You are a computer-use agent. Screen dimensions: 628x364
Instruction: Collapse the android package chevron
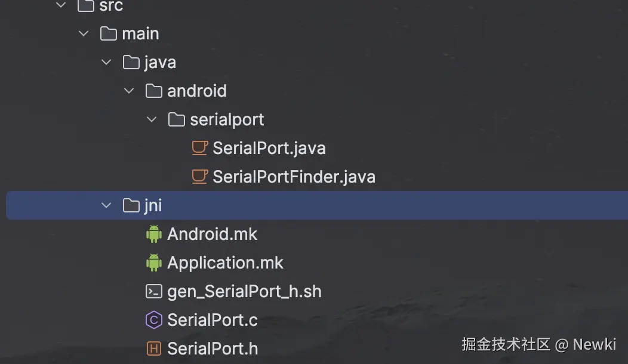point(129,91)
